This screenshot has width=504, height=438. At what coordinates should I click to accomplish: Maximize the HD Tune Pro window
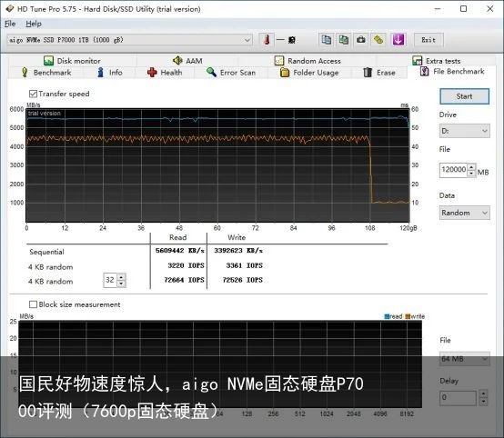coord(463,9)
